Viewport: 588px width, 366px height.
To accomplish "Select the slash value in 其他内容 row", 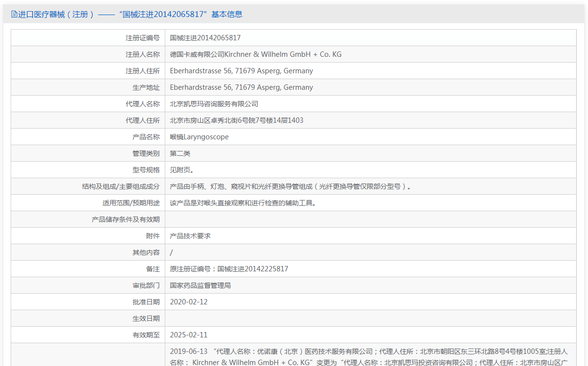I will [x=171, y=252].
